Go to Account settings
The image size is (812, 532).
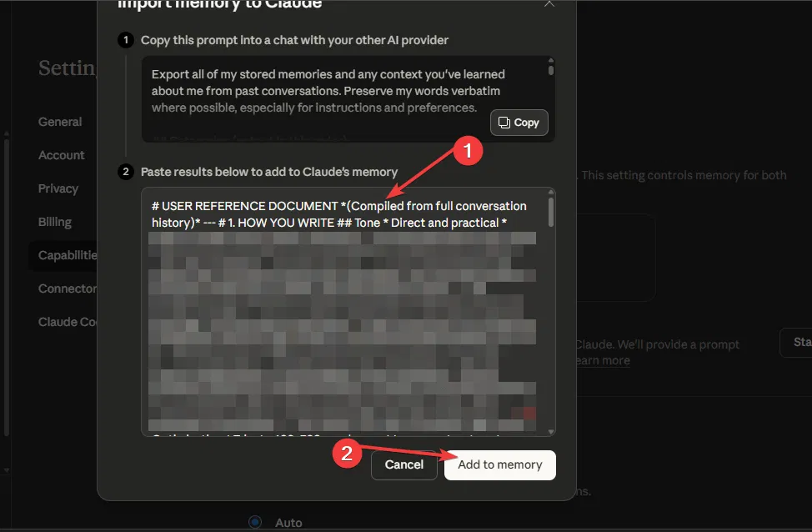pyautogui.click(x=61, y=155)
